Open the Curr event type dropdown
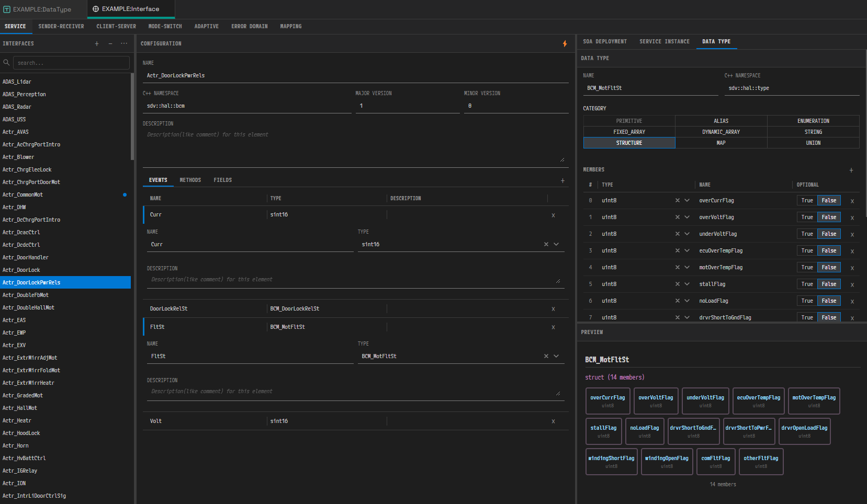The image size is (867, 504). [x=556, y=244]
